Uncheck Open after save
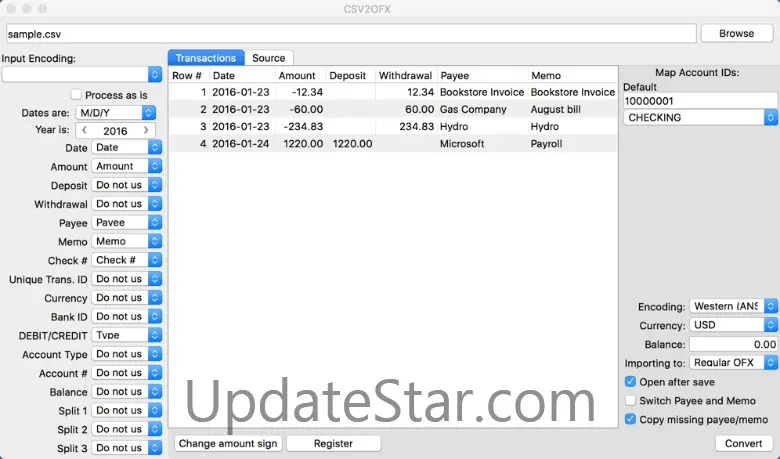The height and width of the screenshot is (459, 780). click(x=630, y=381)
